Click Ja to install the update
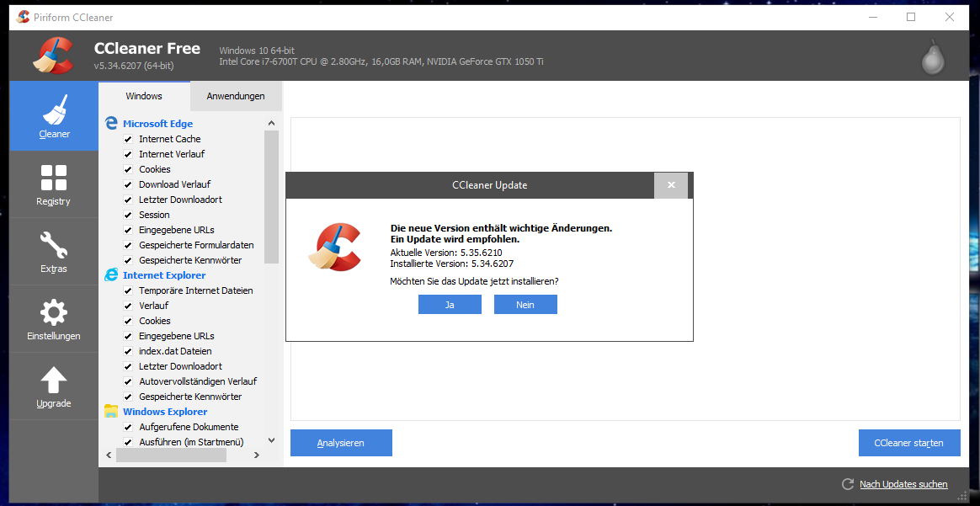The height and width of the screenshot is (506, 980). [x=450, y=304]
